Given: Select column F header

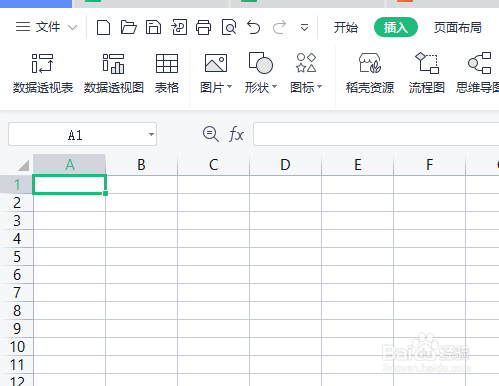Looking at the screenshot, I should (429, 165).
